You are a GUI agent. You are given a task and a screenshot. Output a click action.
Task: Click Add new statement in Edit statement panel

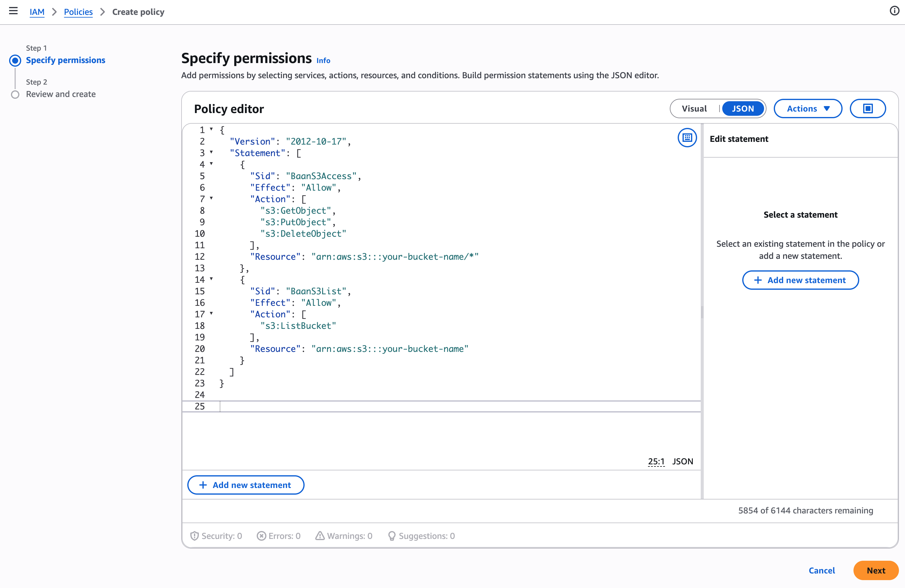800,280
